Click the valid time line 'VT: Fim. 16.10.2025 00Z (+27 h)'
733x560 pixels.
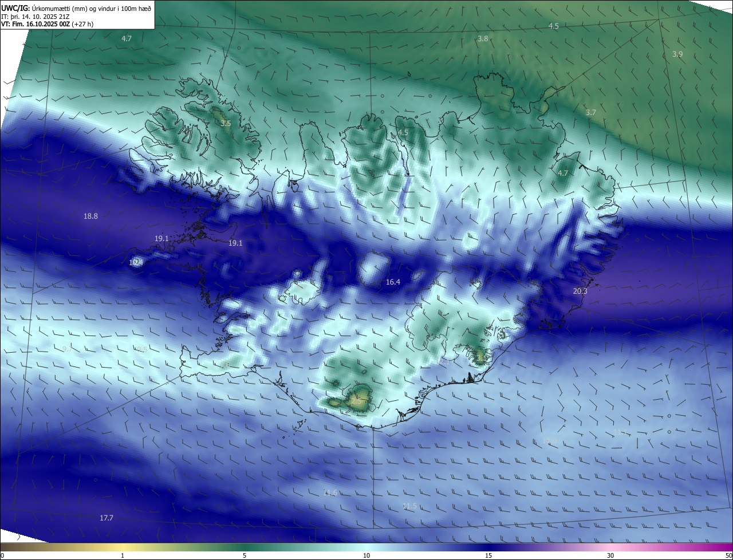(x=48, y=25)
